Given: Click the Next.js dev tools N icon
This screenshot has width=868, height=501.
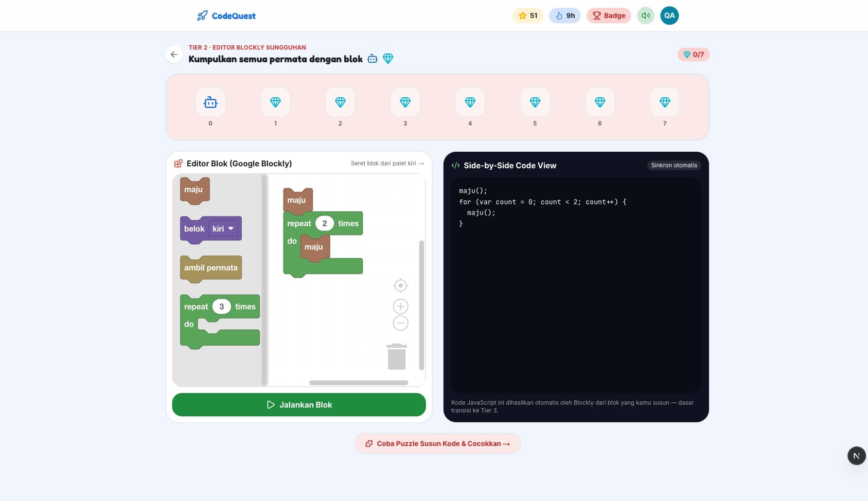Looking at the screenshot, I should point(857,456).
